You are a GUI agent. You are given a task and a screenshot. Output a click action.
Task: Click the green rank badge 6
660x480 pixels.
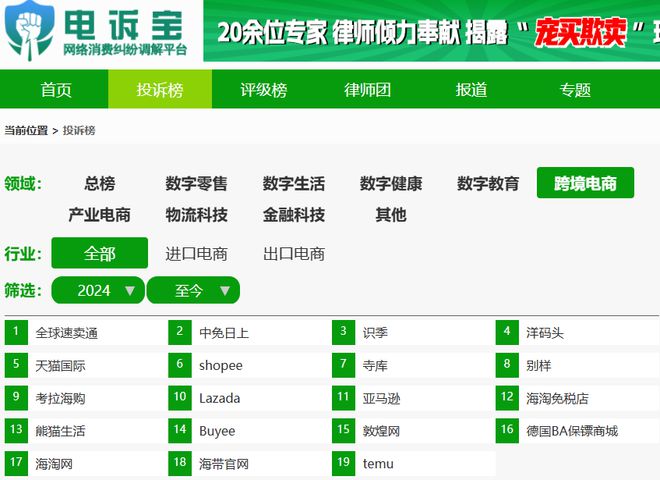pos(180,365)
